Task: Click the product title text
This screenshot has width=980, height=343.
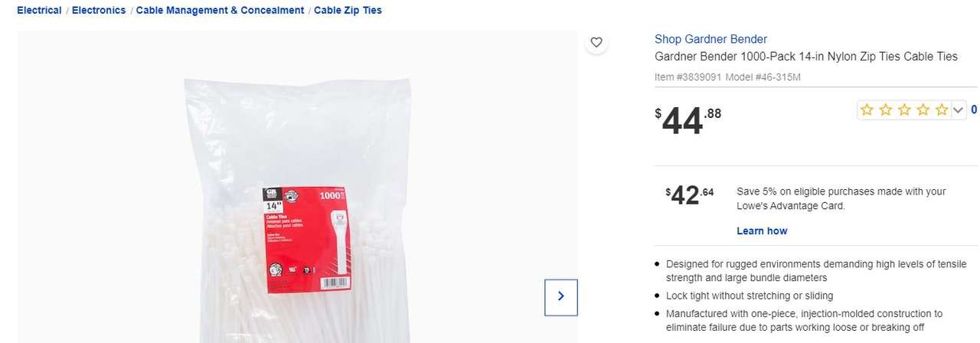Action: [806, 57]
